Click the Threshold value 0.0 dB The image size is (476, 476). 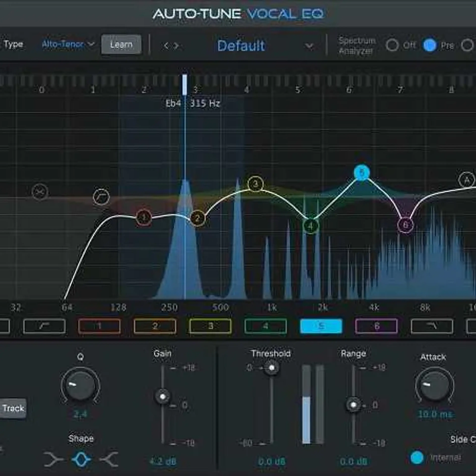coord(271,461)
